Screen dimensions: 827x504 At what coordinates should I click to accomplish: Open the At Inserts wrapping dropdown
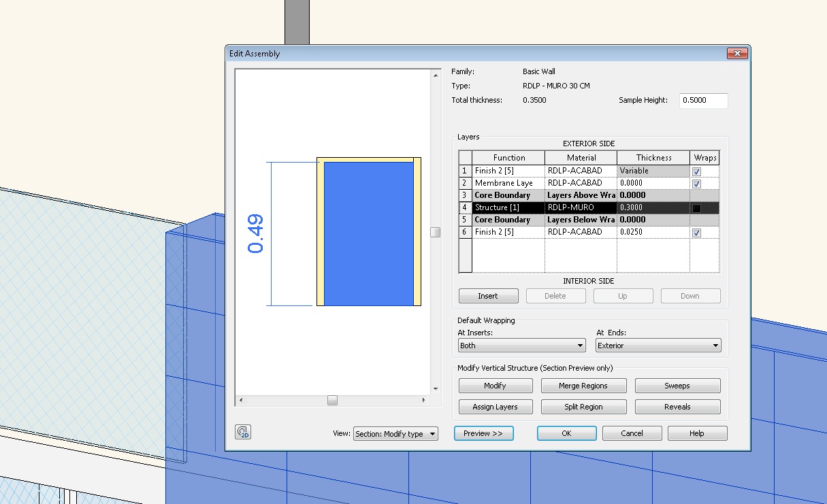point(521,346)
